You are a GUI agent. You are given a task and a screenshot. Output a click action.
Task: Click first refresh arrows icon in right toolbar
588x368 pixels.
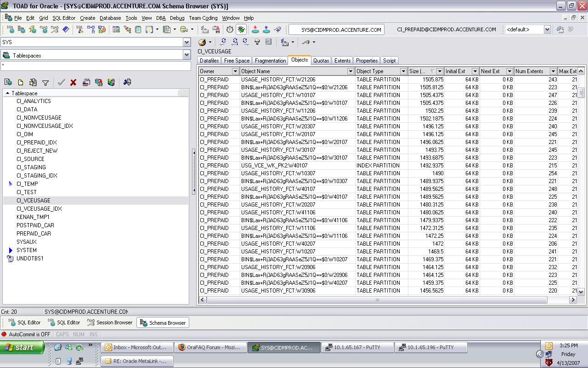pos(223,42)
